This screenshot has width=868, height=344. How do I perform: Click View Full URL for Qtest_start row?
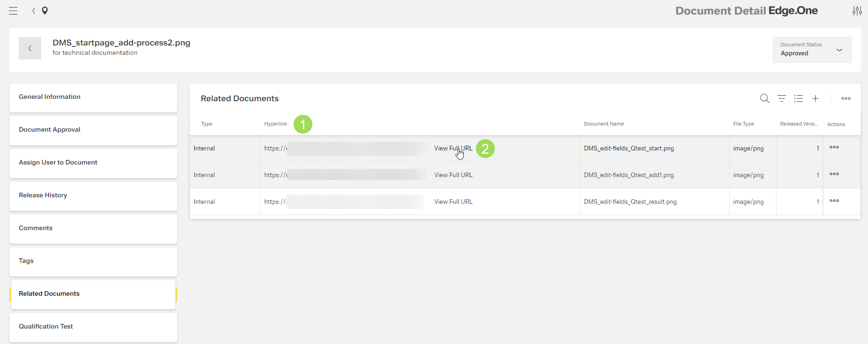453,149
